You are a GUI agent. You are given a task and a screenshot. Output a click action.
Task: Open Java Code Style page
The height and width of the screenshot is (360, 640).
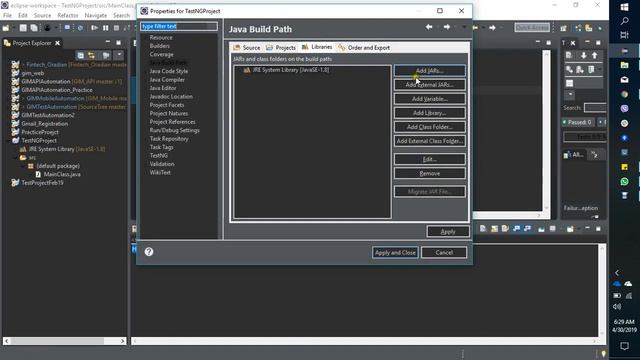[x=169, y=71]
